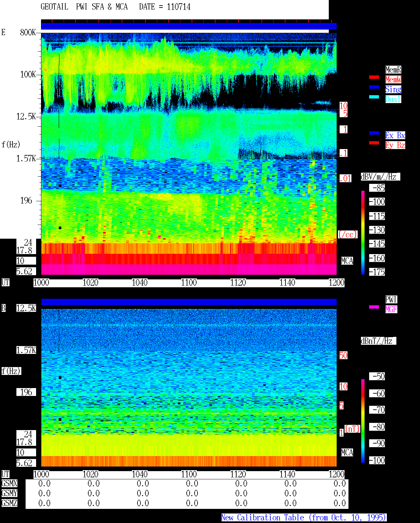Click the GSMX coordinate row label
The width and height of the screenshot is (420, 523).
tap(9, 484)
